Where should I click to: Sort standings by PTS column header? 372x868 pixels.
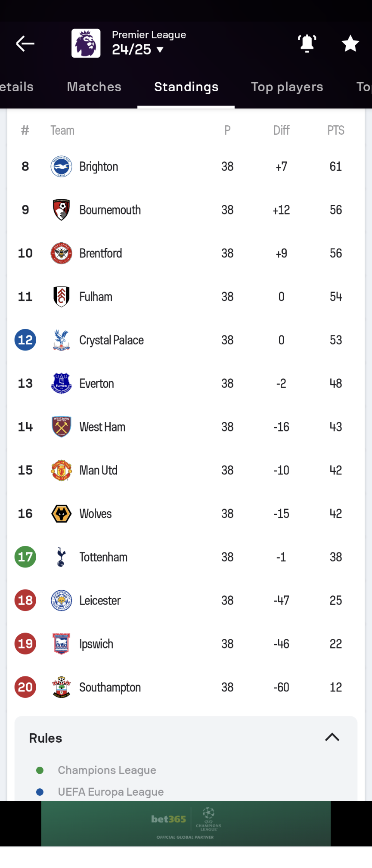pos(336,130)
